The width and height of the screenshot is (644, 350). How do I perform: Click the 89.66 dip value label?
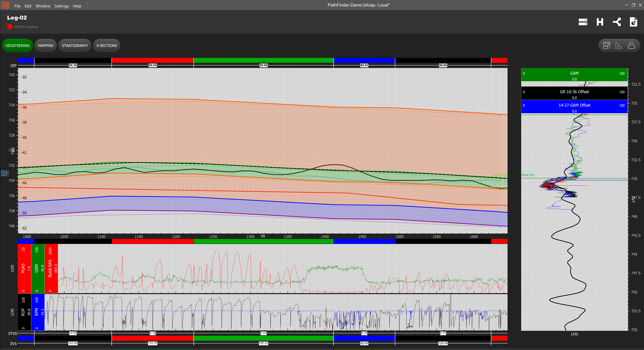pos(443,65)
